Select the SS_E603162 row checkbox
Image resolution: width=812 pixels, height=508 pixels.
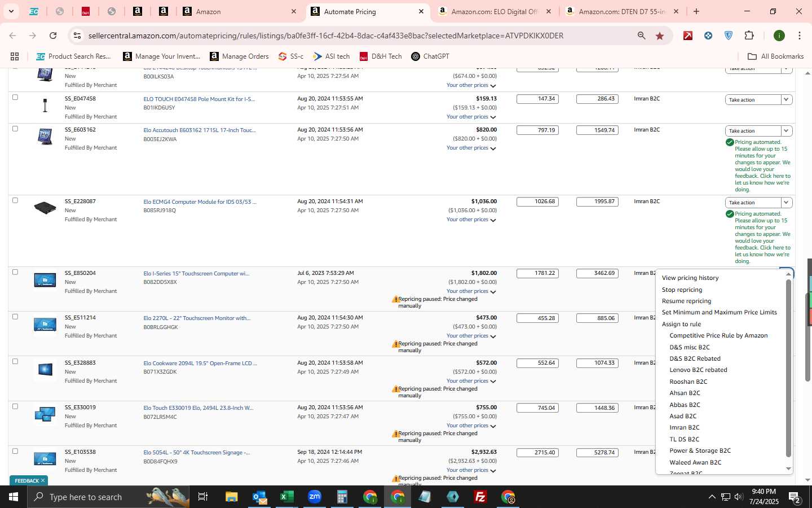(15, 129)
